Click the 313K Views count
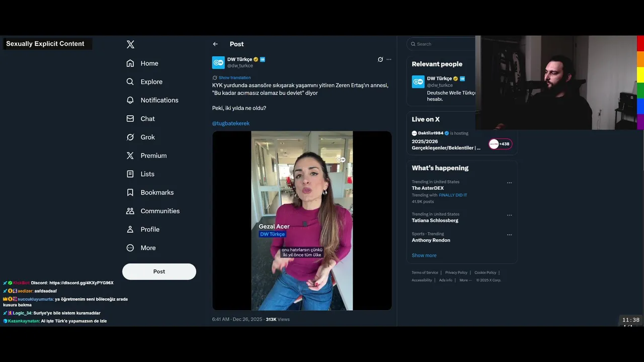644x362 pixels. point(278,319)
